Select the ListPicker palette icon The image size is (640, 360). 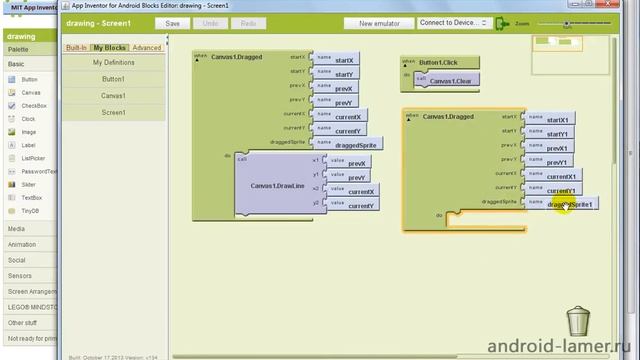(12, 158)
